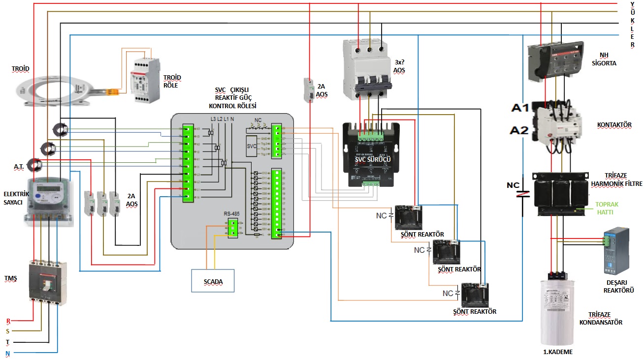Viewport: 644px width, 359px height.
Task: Click the three-phase harmonic filter reactor image
Action: pyautogui.click(x=561, y=194)
